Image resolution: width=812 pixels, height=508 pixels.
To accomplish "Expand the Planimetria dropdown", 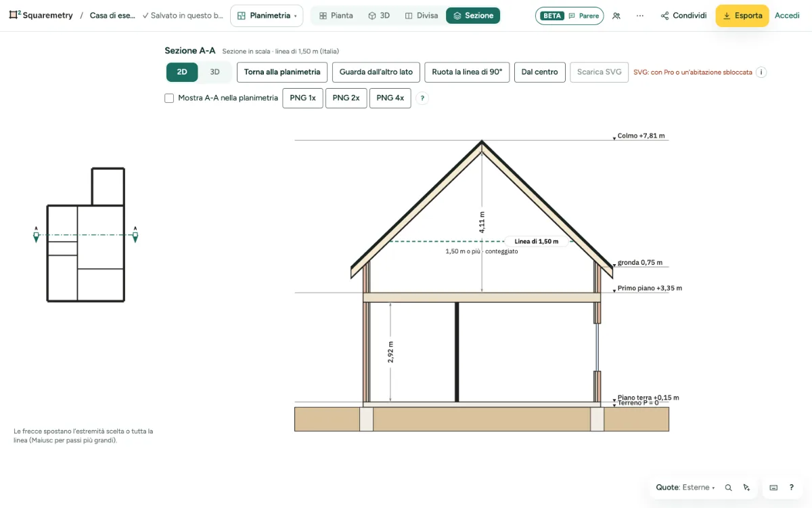I will pyautogui.click(x=267, y=16).
